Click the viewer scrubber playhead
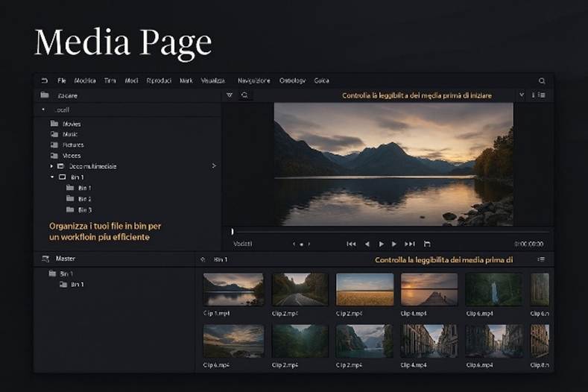588x392 pixels. [x=233, y=232]
